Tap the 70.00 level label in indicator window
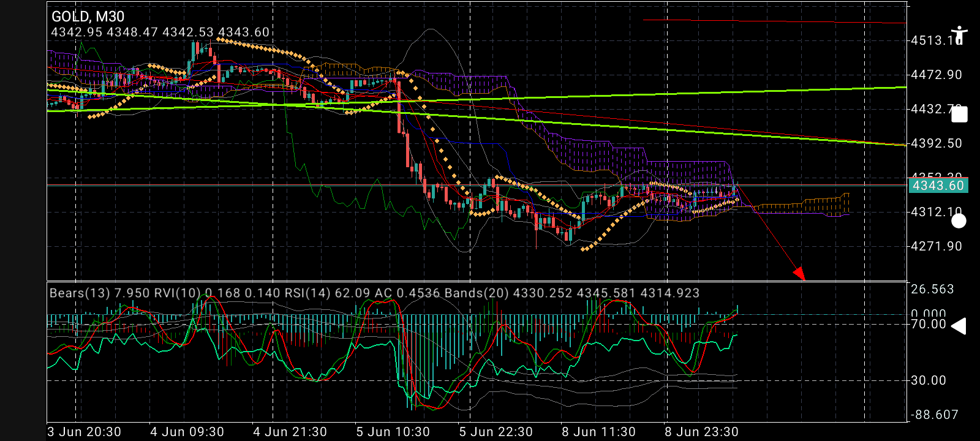The width and height of the screenshot is (980, 441). pyautogui.click(x=929, y=324)
